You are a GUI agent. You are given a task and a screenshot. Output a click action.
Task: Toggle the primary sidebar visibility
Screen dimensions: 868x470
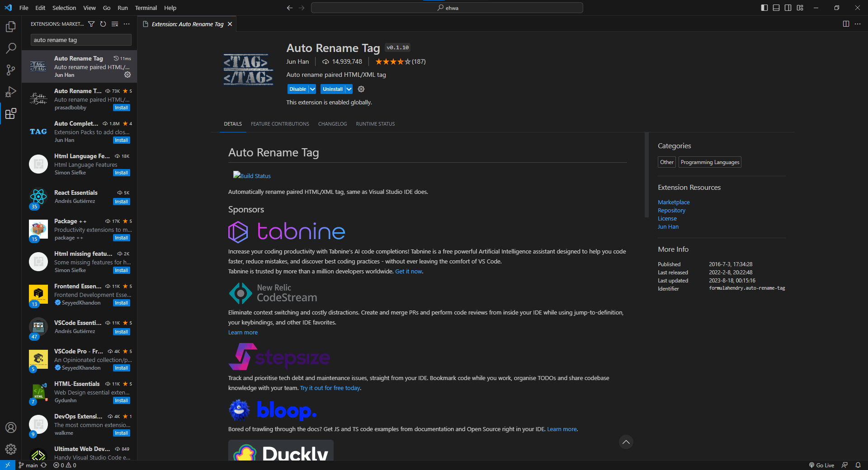tap(764, 8)
